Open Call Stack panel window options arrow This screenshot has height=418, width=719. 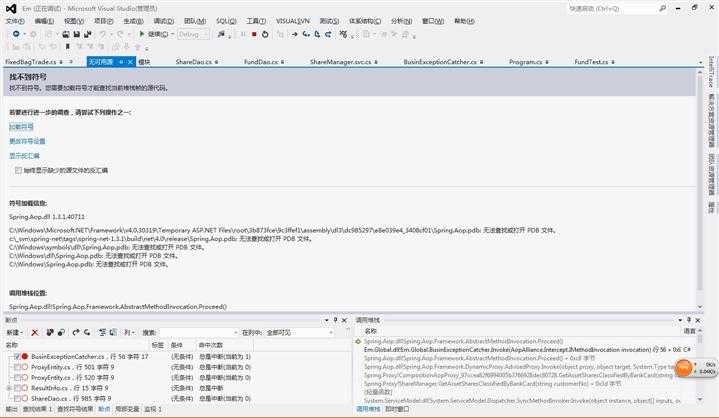pyautogui.click(x=680, y=320)
